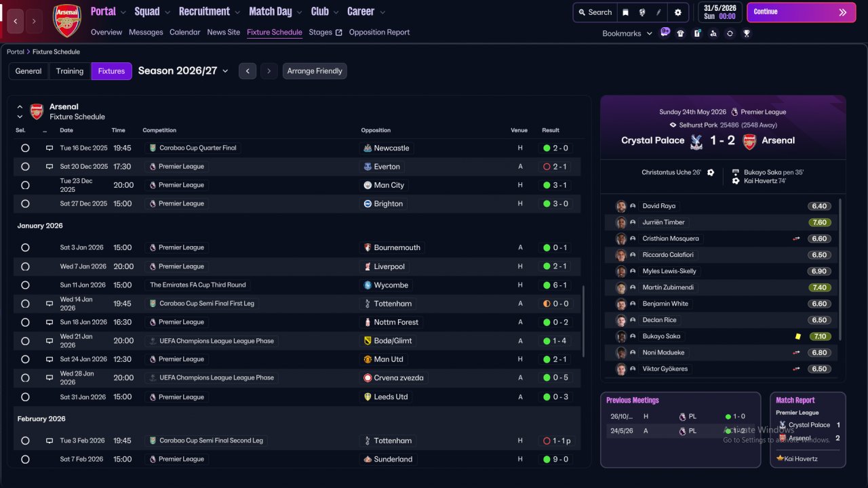Open settings gear icon in header
This screenshot has height=488, width=868.
pyautogui.click(x=678, y=12)
